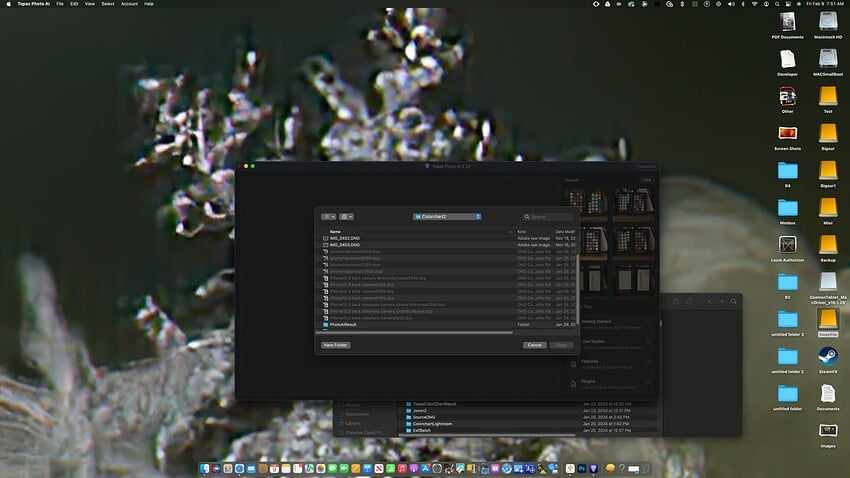Open the Account menu
Image resolution: width=850 pixels, height=478 pixels.
tap(129, 4)
